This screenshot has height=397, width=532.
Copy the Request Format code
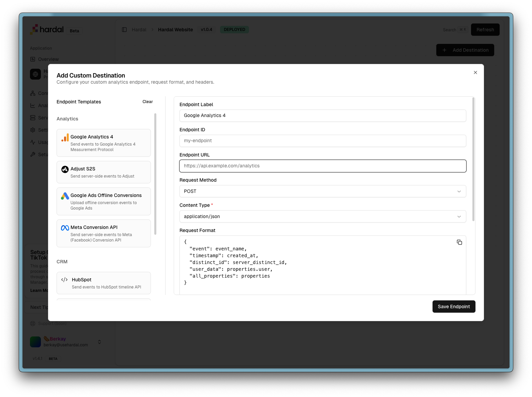point(459,242)
